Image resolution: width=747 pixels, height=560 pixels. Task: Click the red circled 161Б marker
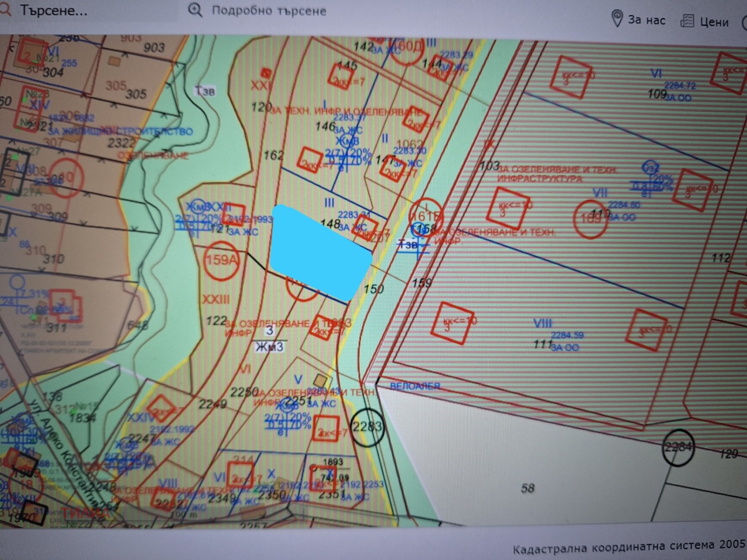425,215
